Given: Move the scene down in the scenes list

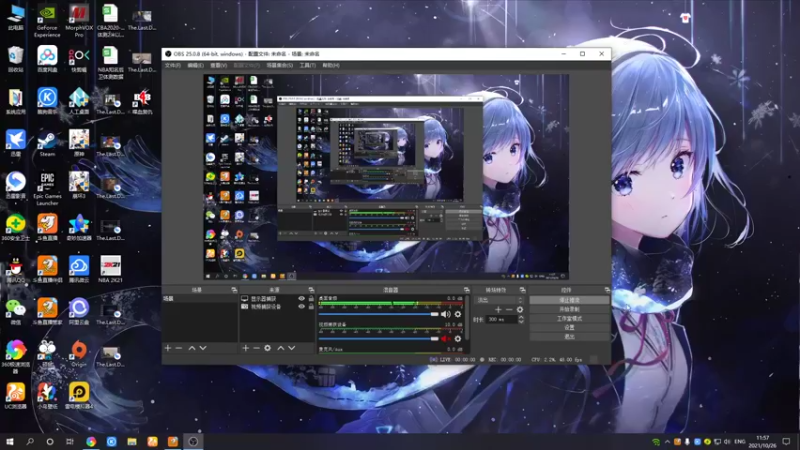Looking at the screenshot, I should coord(203,348).
